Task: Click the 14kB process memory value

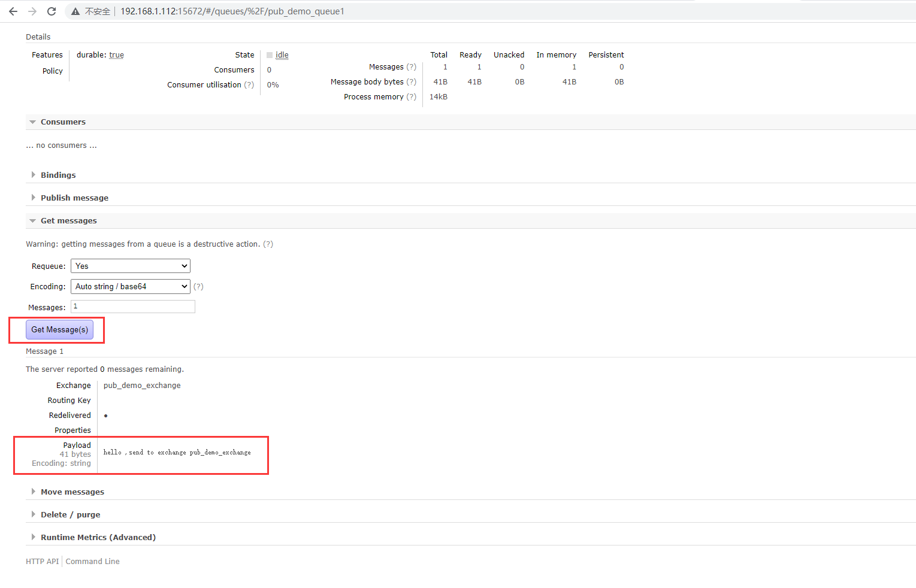Action: pos(439,97)
